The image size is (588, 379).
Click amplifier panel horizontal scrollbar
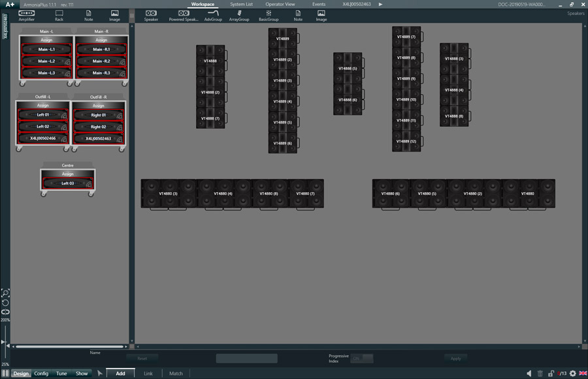[x=70, y=346]
